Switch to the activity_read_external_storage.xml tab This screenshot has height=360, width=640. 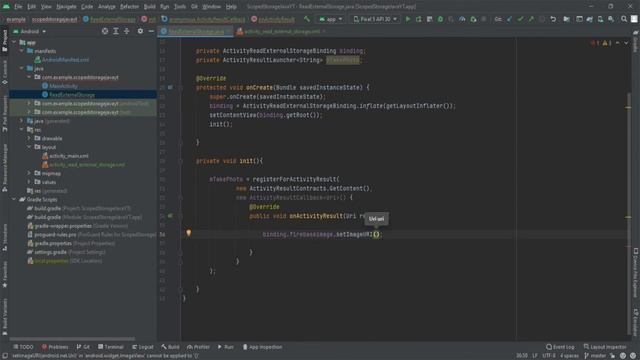(282, 31)
